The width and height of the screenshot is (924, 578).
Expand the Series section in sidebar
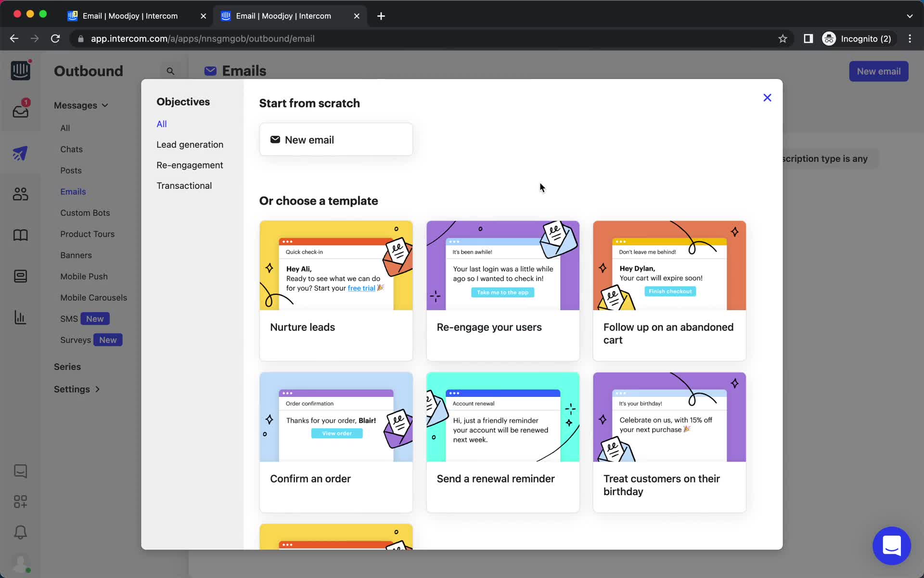(x=67, y=366)
